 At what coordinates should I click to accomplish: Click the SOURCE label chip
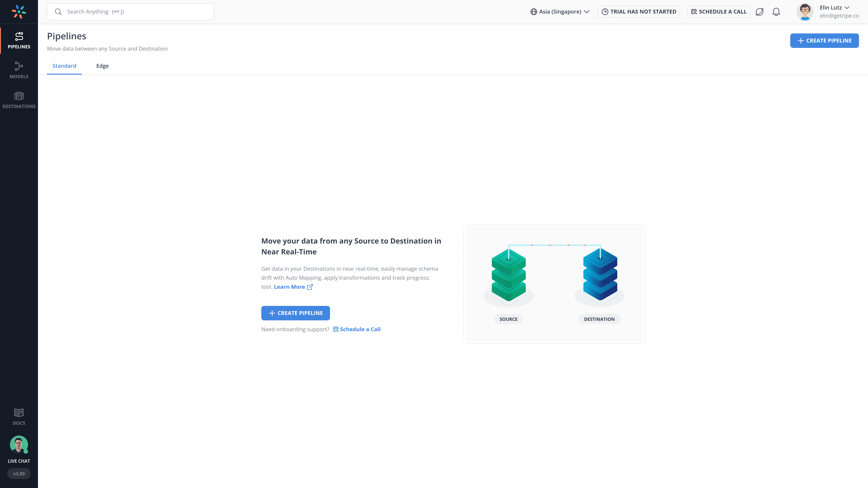tap(508, 319)
